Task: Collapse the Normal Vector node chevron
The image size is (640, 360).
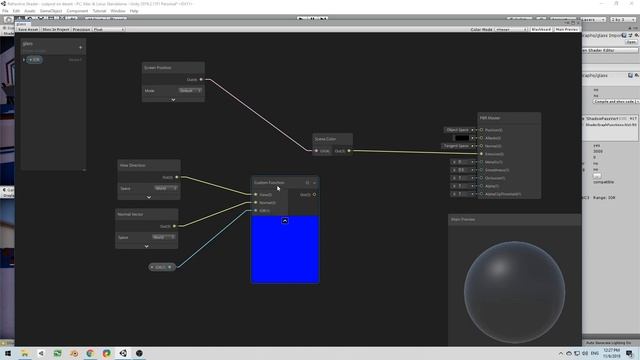Action: pos(147,246)
